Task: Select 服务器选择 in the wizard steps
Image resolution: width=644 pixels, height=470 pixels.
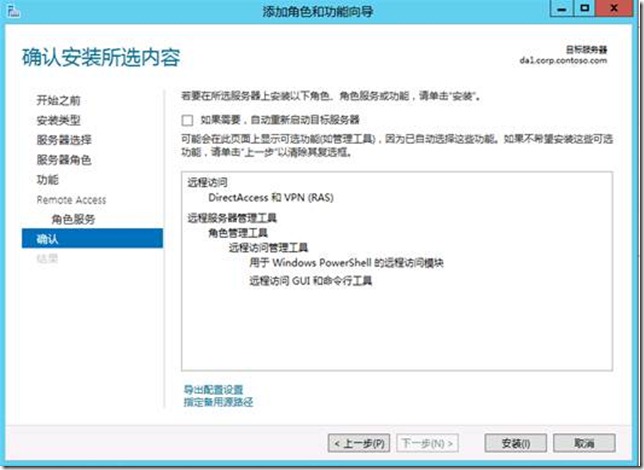Action: 64,140
